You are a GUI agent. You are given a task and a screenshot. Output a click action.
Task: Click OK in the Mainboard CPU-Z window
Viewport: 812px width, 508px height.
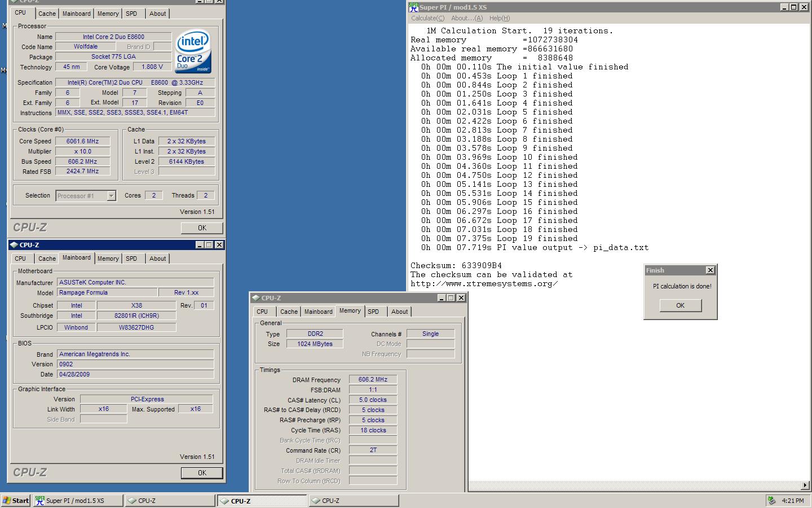point(202,473)
